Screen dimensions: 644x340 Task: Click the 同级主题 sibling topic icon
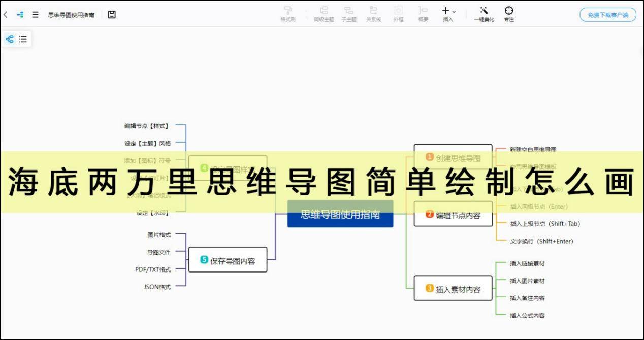pyautogui.click(x=324, y=14)
